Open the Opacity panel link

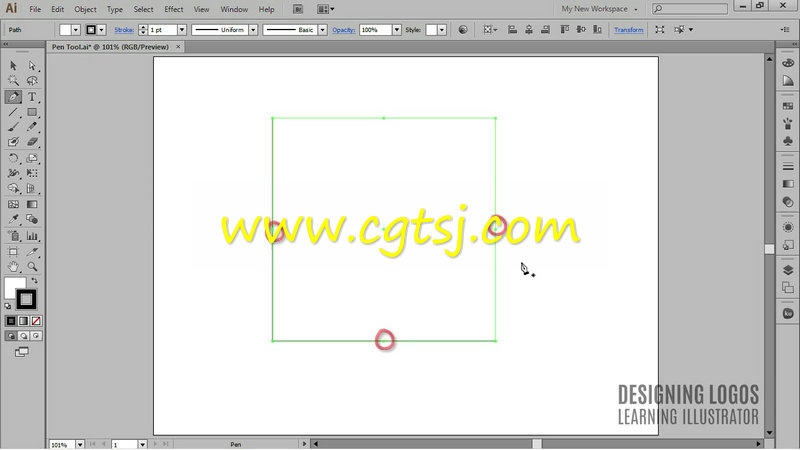pyautogui.click(x=343, y=30)
